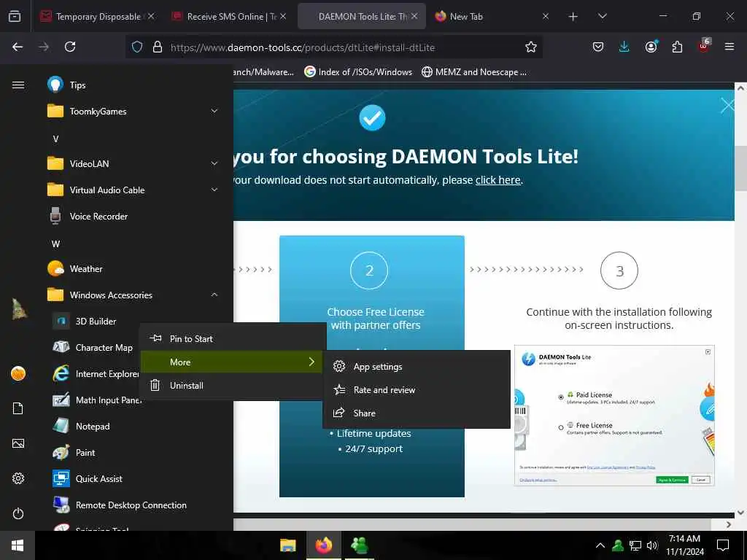Open the notification center
The width and height of the screenshot is (747, 560).
point(723,545)
